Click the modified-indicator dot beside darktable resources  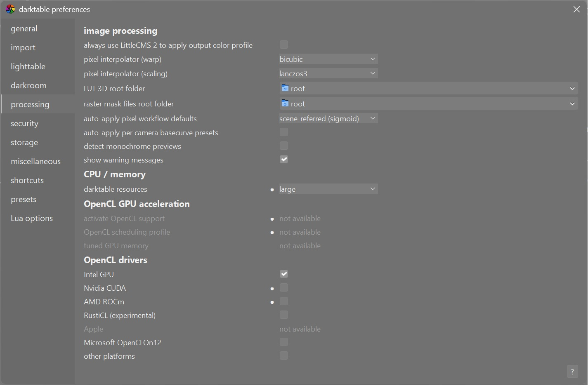pyautogui.click(x=272, y=190)
